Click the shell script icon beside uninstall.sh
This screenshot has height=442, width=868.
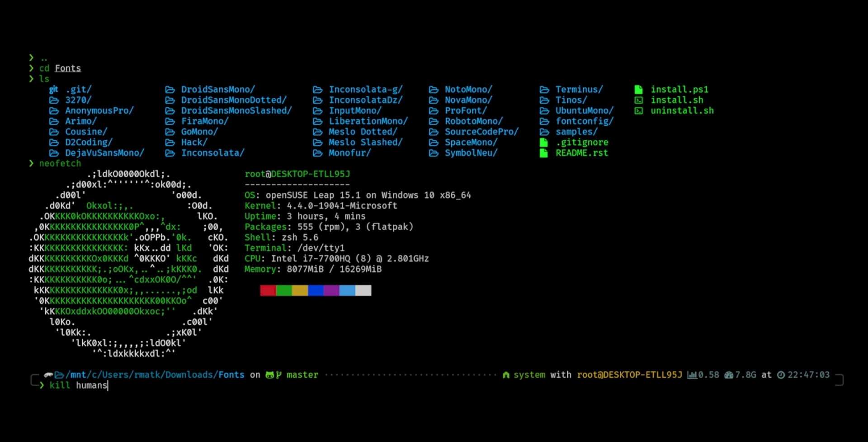[x=638, y=110]
